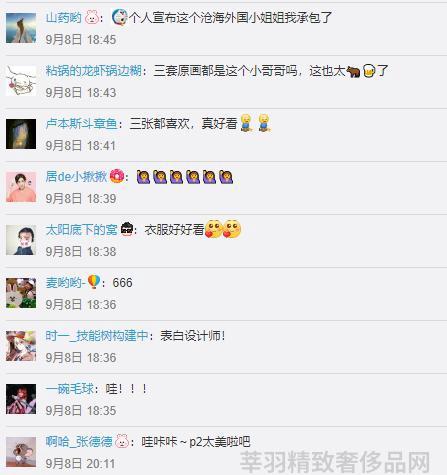
Task: Open 山药哟 user profile link
Action: [x=63, y=18]
